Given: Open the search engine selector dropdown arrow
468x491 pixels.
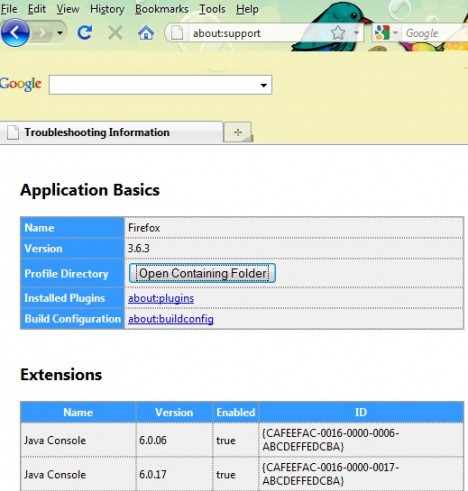Looking at the screenshot, I should 395,33.
